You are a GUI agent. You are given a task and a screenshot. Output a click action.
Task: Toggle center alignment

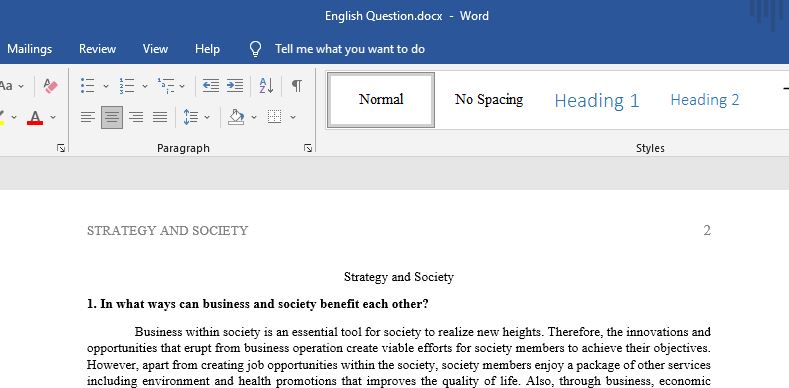[x=112, y=117]
